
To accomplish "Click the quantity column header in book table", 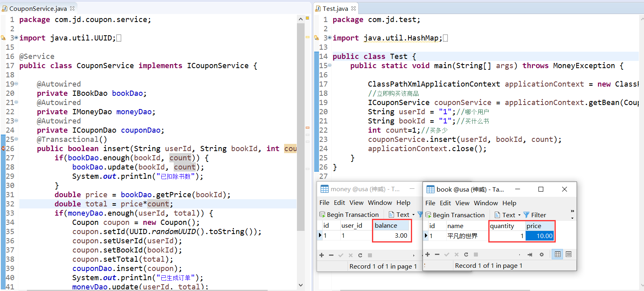I will click(507, 226).
